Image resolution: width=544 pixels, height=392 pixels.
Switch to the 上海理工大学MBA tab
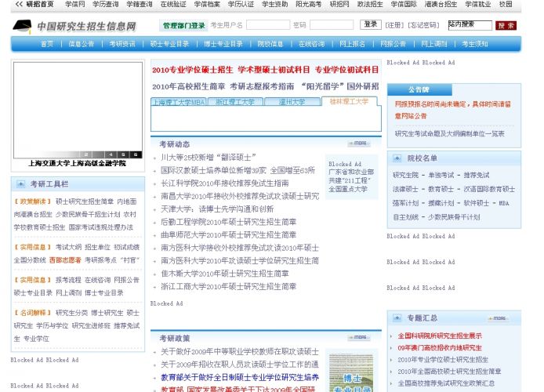[x=179, y=102]
